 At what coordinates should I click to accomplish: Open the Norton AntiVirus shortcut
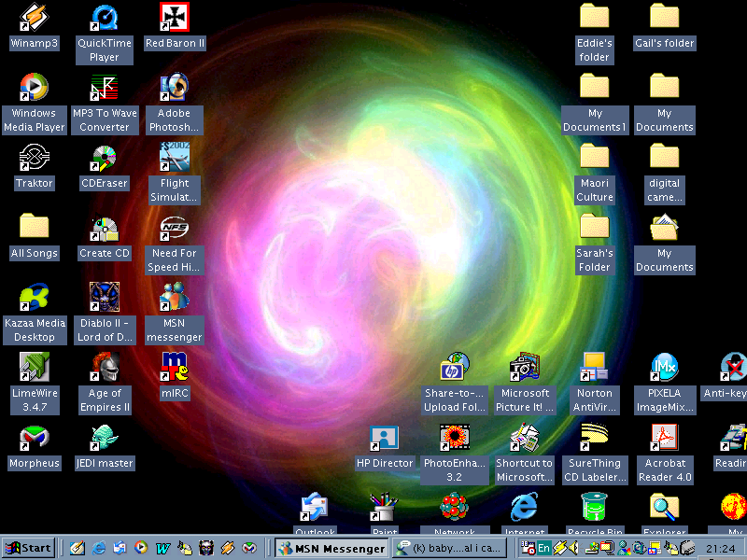595,368
